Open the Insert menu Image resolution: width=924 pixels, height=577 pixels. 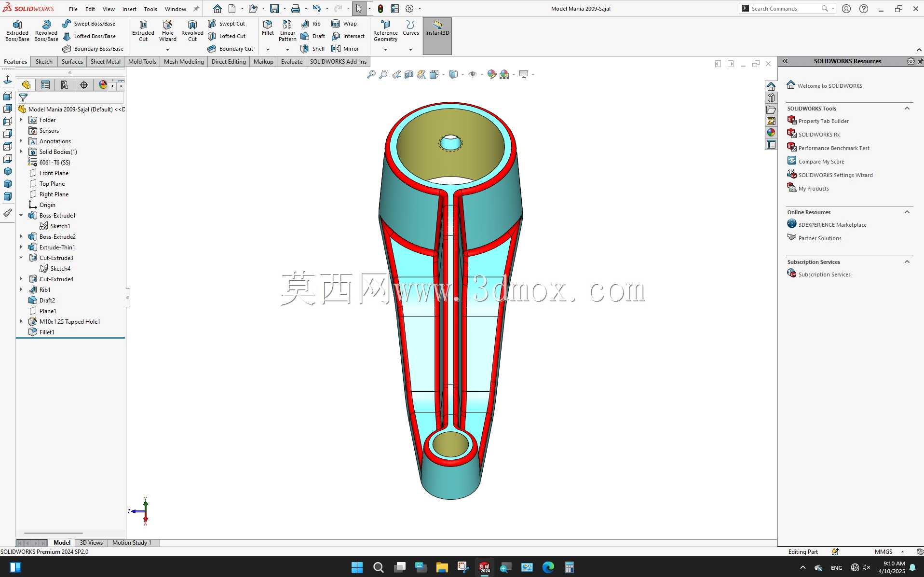129,9
